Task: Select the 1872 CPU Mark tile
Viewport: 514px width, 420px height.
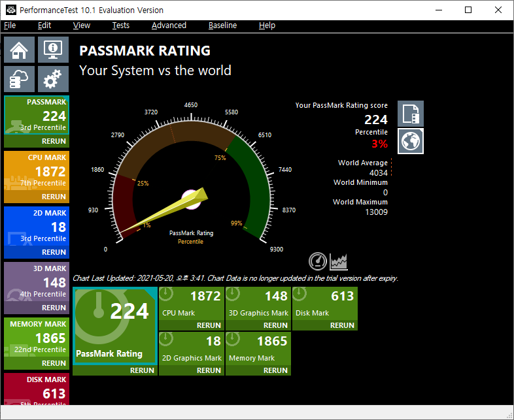Action: pyautogui.click(x=192, y=304)
